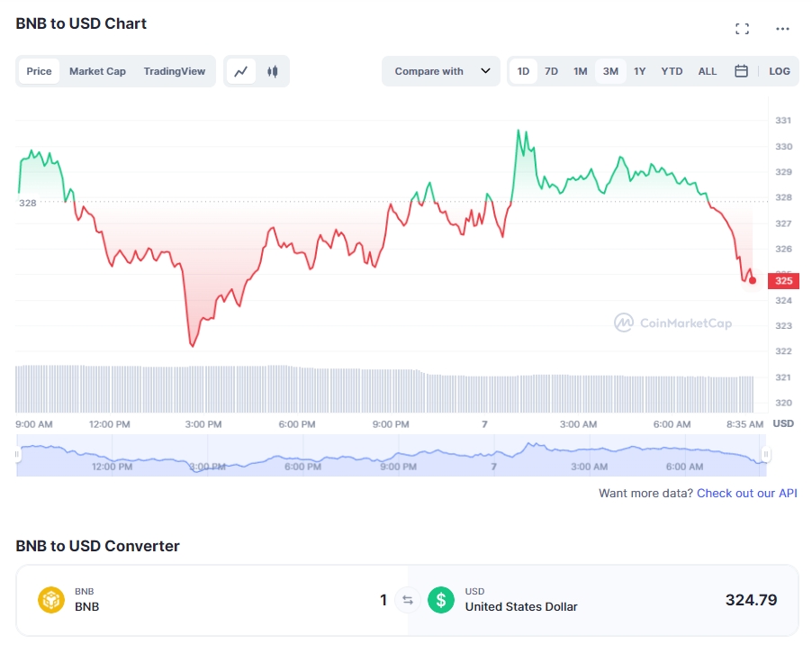
Task: Click the 331 price axis label
Action: [x=783, y=121]
